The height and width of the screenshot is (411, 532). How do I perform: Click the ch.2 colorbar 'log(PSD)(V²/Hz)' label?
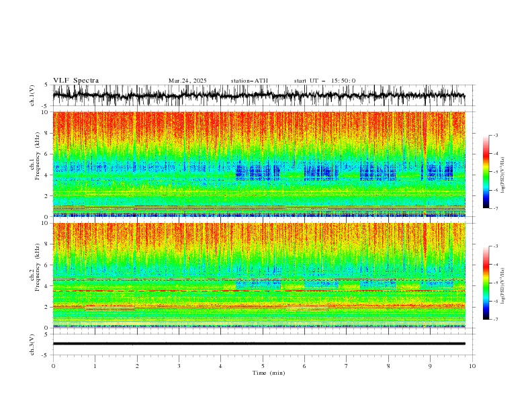point(502,286)
